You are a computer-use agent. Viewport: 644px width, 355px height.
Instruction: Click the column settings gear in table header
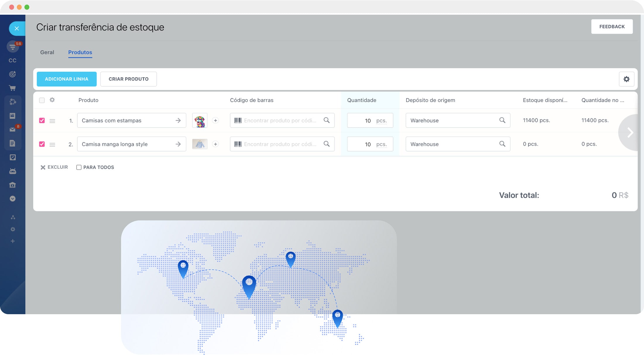(52, 100)
